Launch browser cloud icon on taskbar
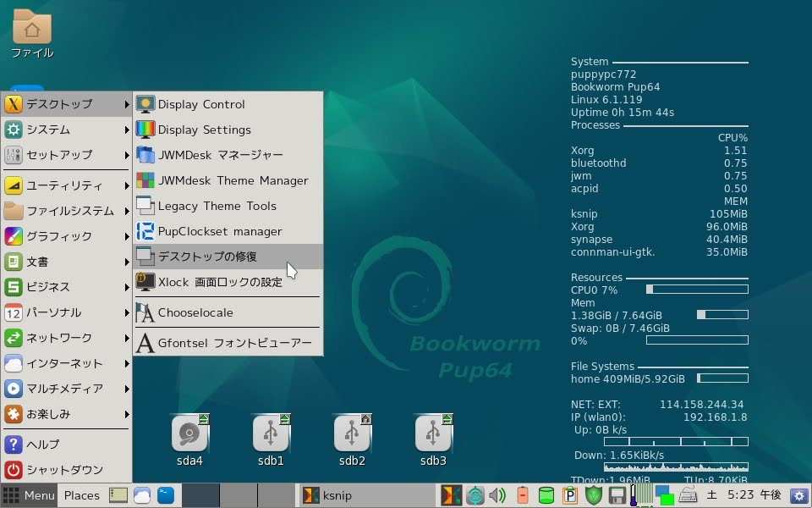812x508 pixels. [x=142, y=495]
